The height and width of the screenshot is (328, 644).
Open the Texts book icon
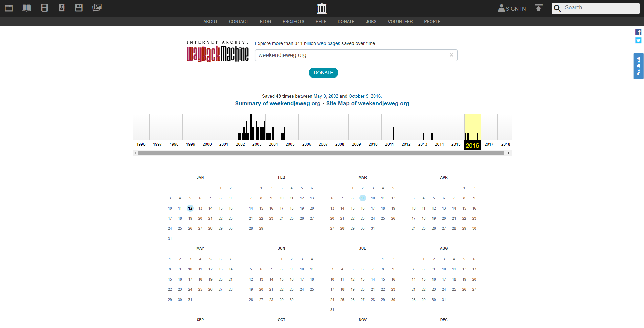click(x=26, y=8)
